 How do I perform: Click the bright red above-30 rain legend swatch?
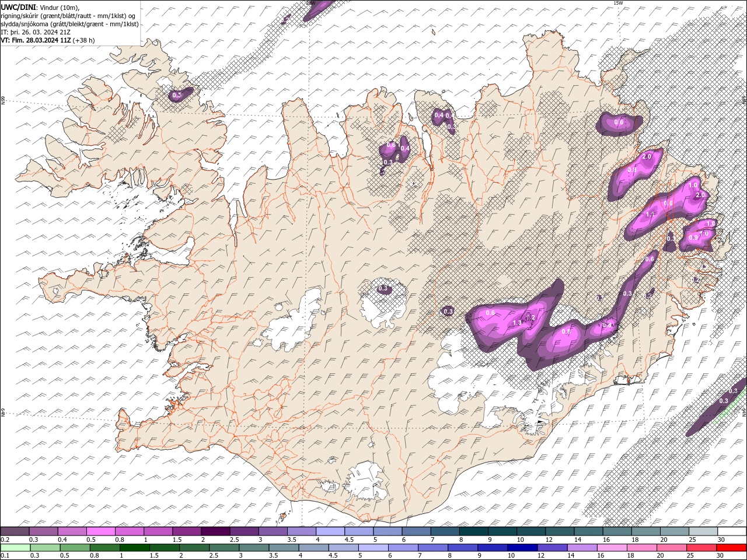731,547
